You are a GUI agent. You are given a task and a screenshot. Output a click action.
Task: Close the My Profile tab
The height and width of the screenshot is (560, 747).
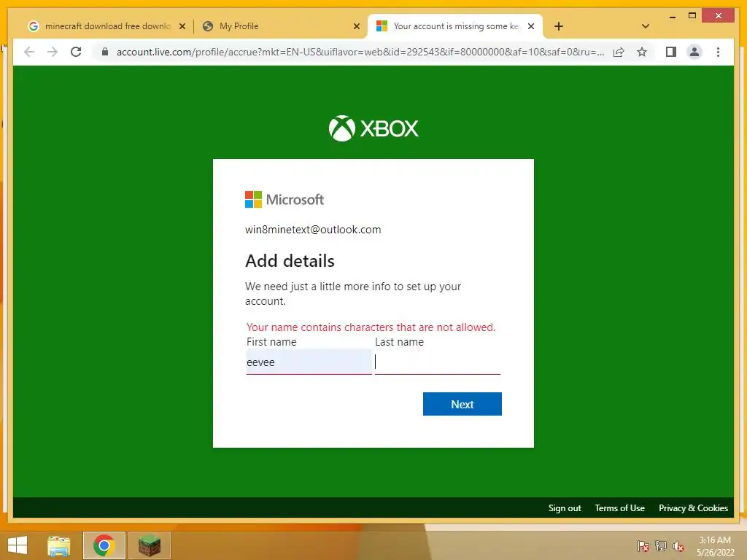pos(356,26)
